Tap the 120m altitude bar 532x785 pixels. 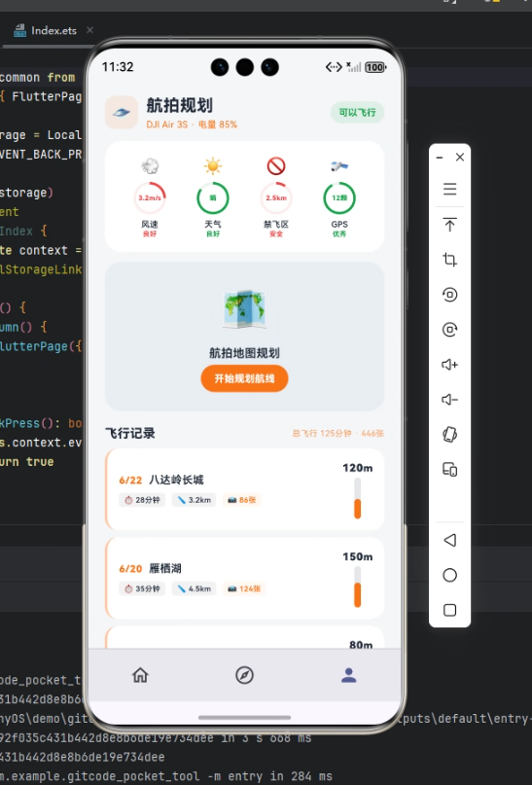357,498
